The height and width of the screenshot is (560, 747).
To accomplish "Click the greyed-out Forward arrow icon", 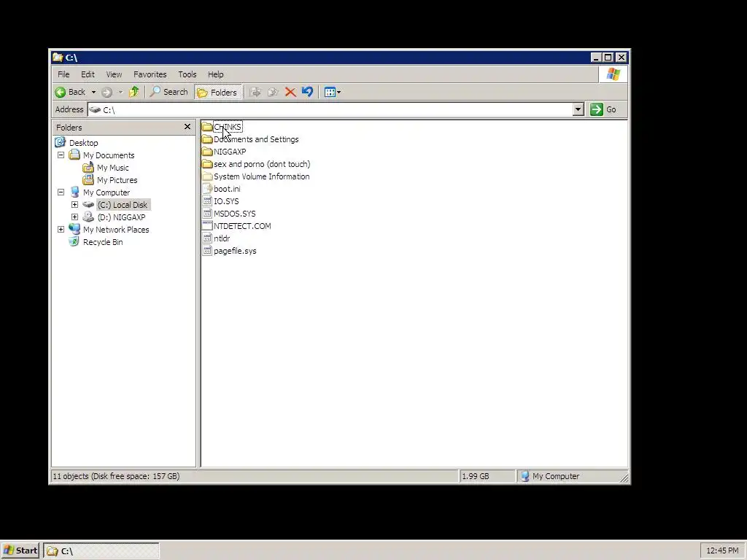I will (x=107, y=92).
